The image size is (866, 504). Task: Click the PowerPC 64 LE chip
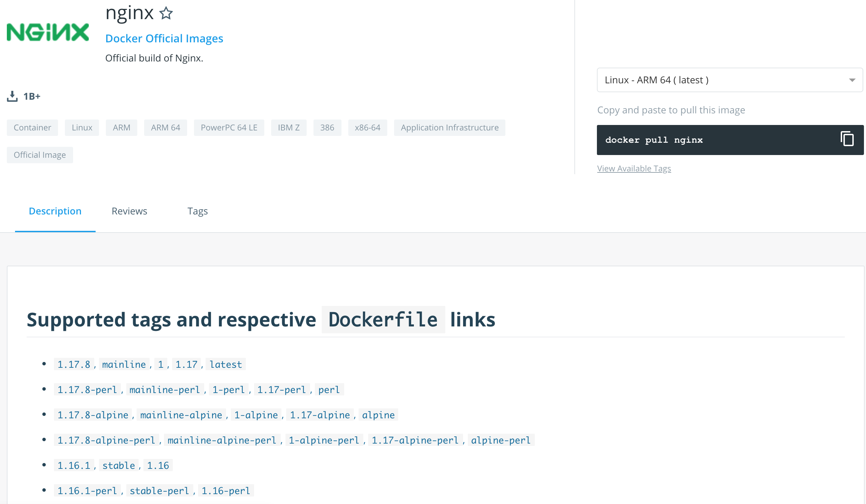[x=229, y=128]
